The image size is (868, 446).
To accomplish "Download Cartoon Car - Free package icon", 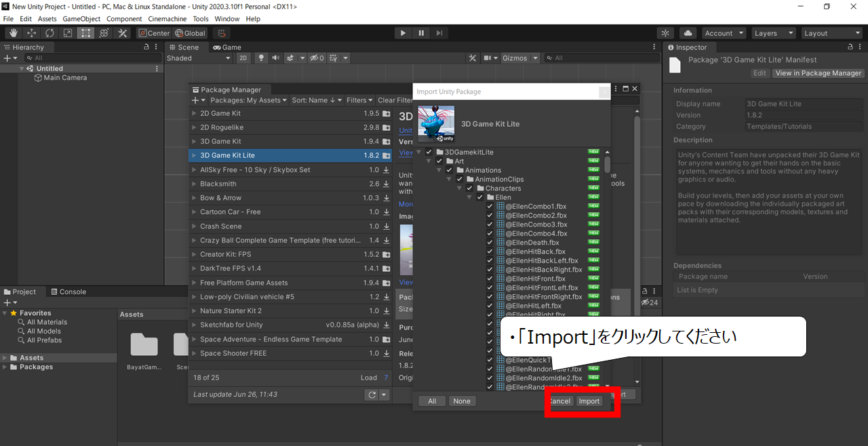I will coord(387,212).
